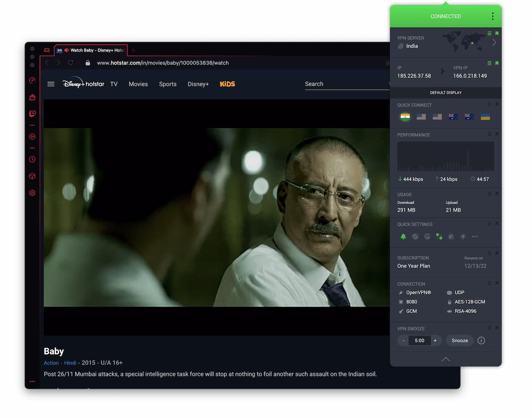
Task: Toggle bookmark on Quick Connect tile
Action: [x=497, y=104]
